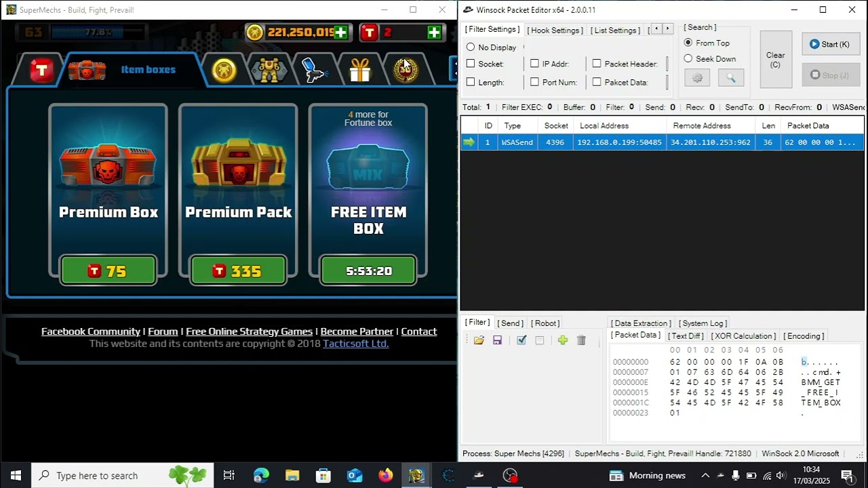Add more tokens with the green plus
Viewport: 868px width, 488px height.
click(434, 32)
